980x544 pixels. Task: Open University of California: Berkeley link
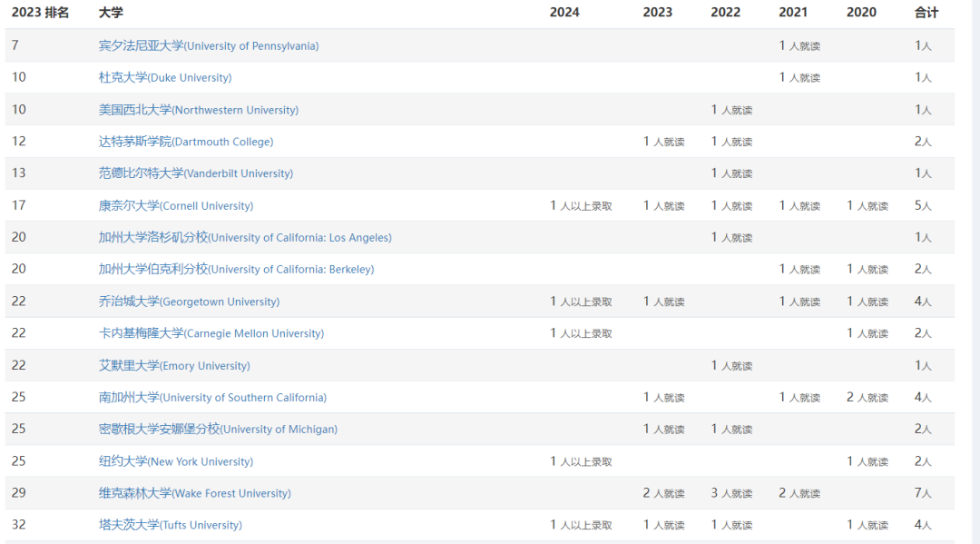pyautogui.click(x=236, y=269)
